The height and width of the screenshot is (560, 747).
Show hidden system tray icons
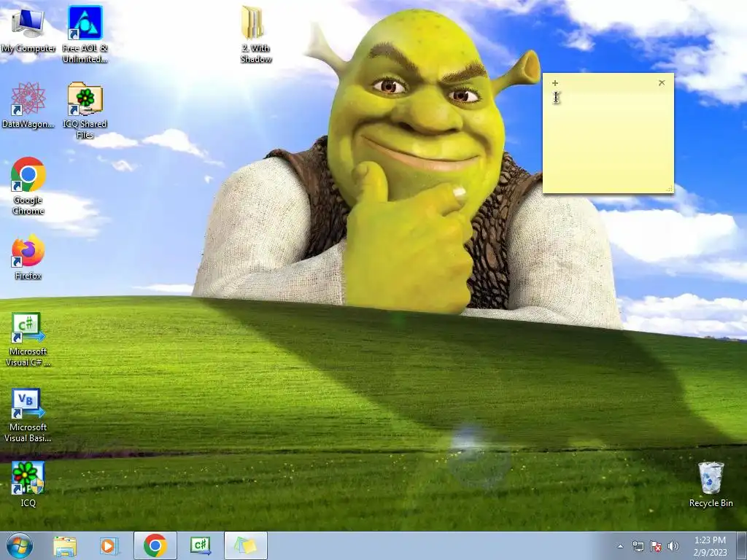point(620,546)
